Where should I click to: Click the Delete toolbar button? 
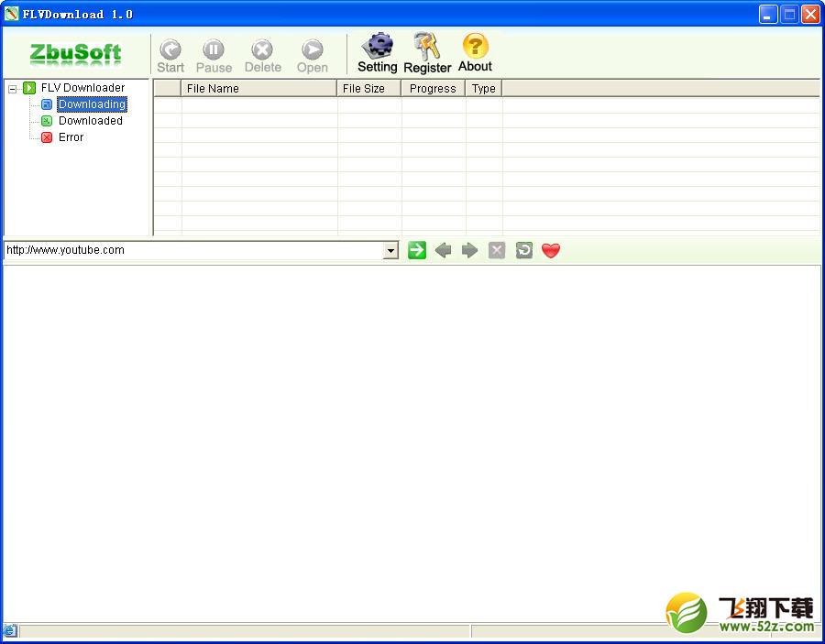tap(262, 56)
